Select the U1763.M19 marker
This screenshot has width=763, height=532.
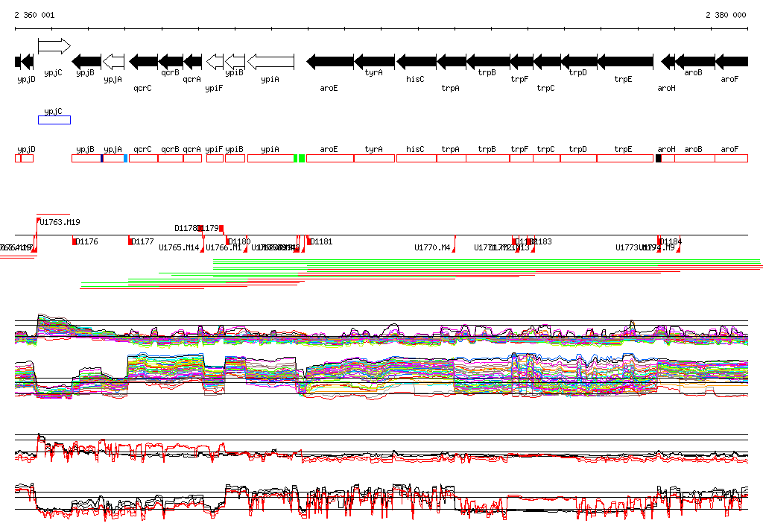(x=59, y=222)
